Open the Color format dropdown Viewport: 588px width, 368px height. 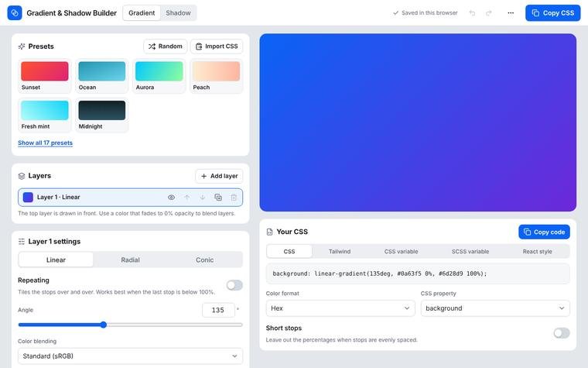coord(340,308)
